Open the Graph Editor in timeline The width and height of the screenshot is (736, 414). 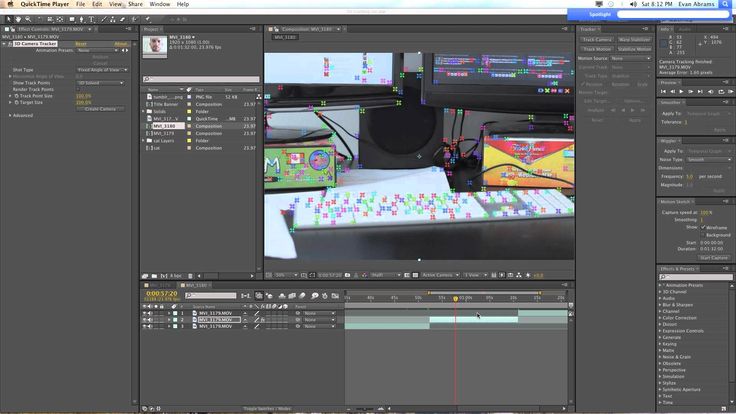(x=335, y=296)
